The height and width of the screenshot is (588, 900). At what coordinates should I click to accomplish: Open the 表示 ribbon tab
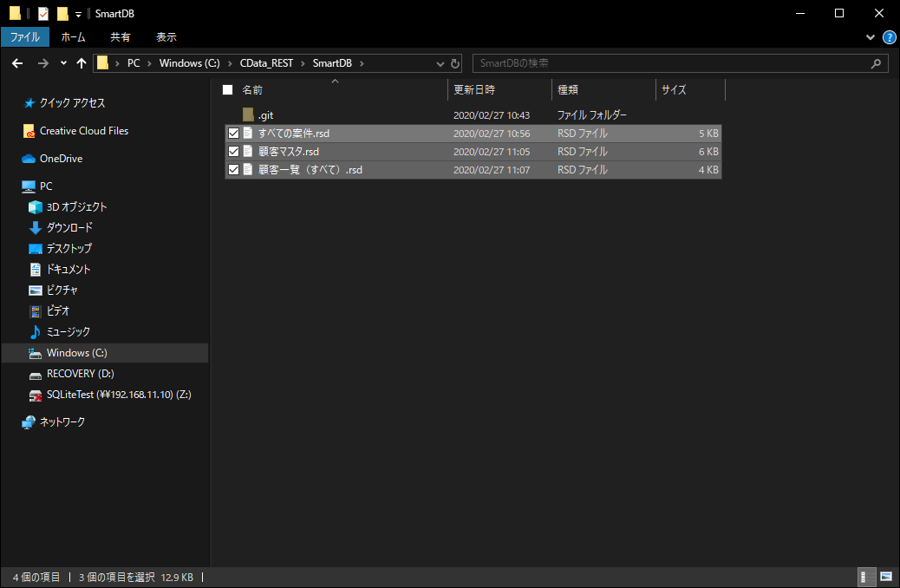[x=166, y=37]
